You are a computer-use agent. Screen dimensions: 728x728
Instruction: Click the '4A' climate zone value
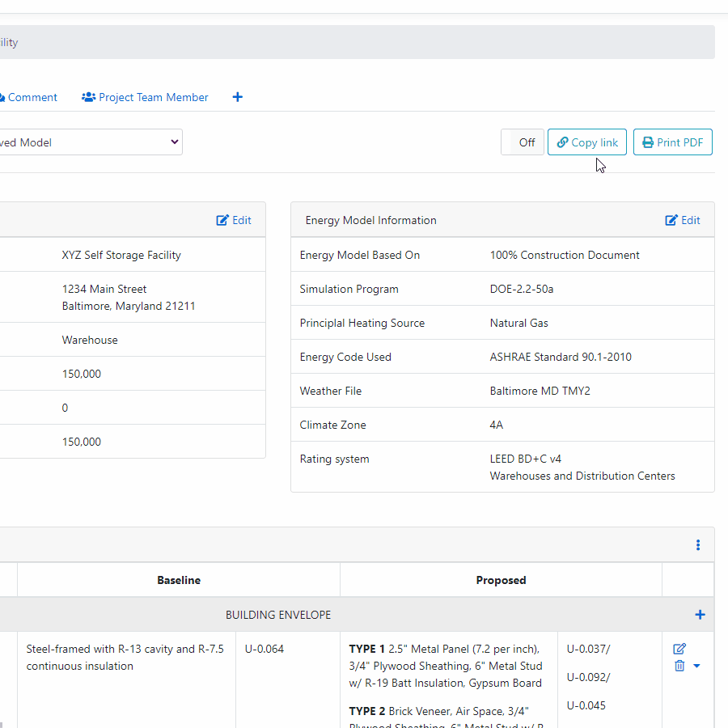pyautogui.click(x=497, y=425)
